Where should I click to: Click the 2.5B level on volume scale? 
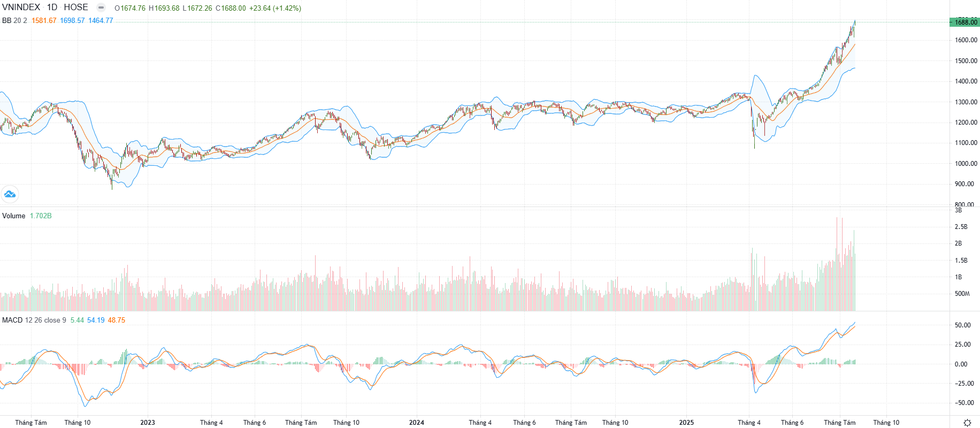[961, 226]
